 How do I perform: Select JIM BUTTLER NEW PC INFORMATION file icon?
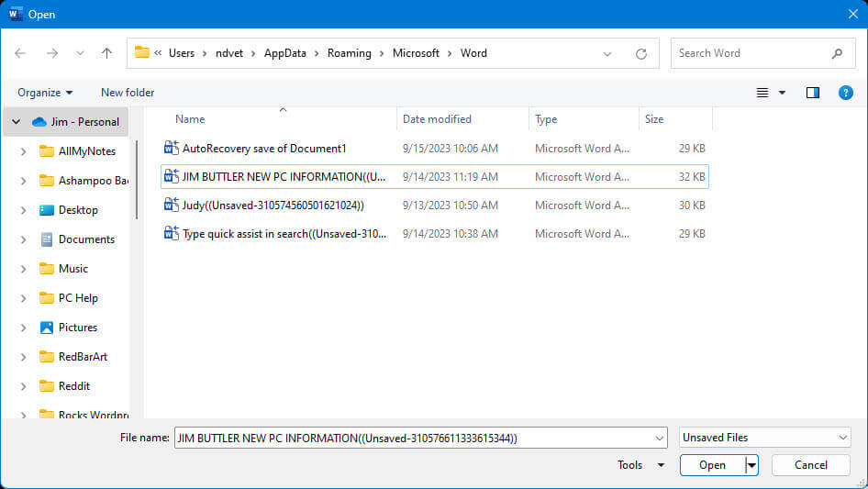tap(171, 176)
